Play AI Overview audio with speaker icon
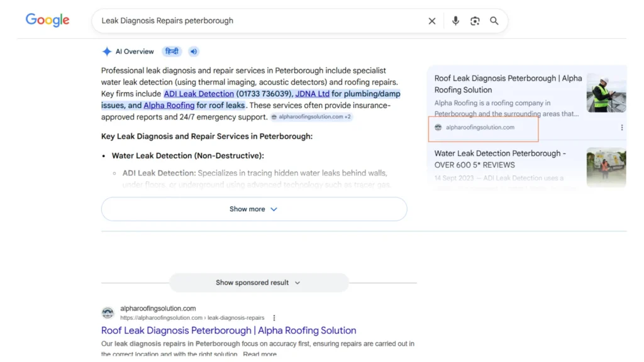 pyautogui.click(x=194, y=52)
